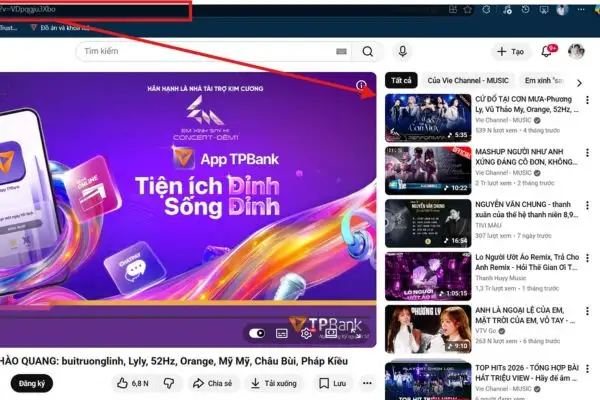Switch the player to theater mode
Screen dimensions: 600x400
click(331, 333)
